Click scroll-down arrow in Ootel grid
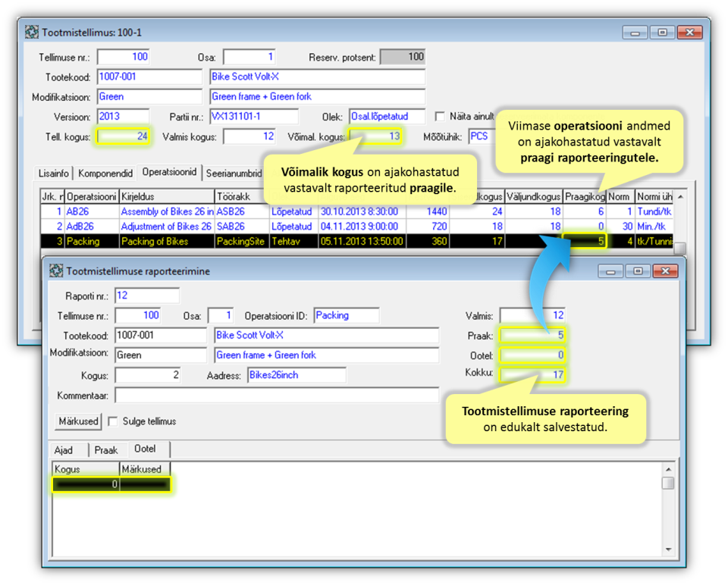 pyautogui.click(x=668, y=549)
